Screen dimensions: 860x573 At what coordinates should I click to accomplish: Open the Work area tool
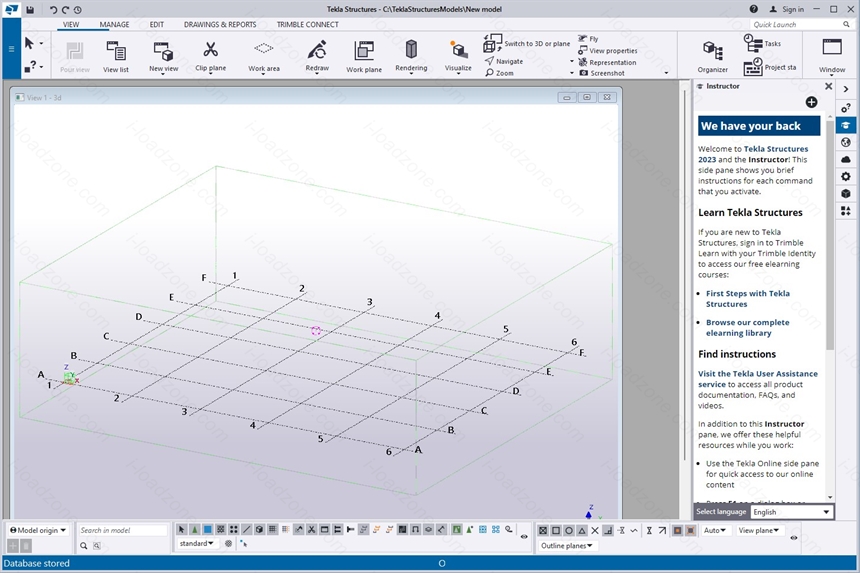pos(264,56)
